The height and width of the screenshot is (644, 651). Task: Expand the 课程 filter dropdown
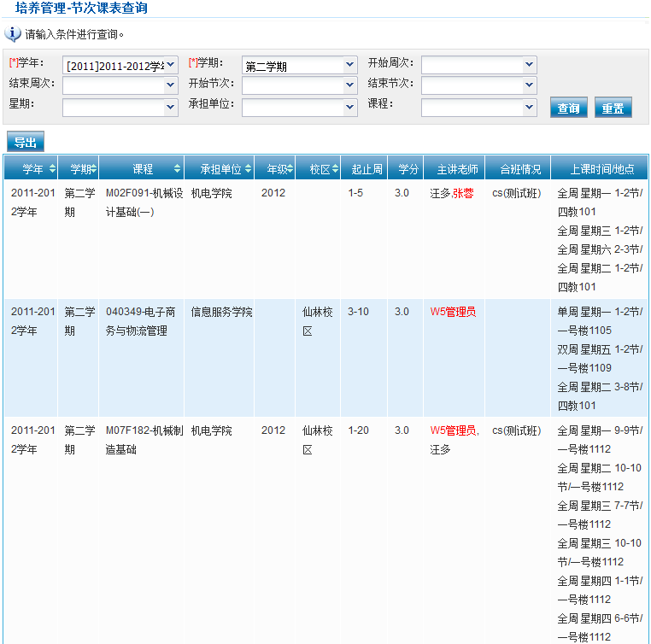(478, 107)
